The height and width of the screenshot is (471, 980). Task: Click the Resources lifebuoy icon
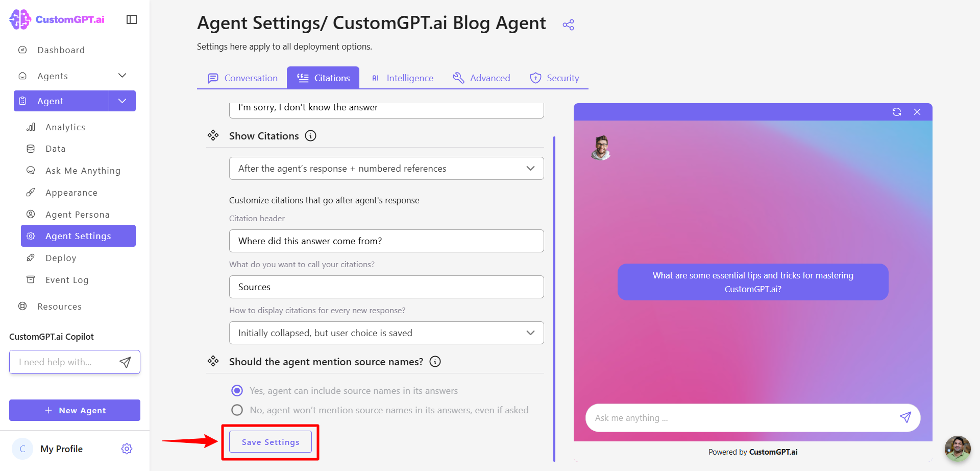pos(22,306)
